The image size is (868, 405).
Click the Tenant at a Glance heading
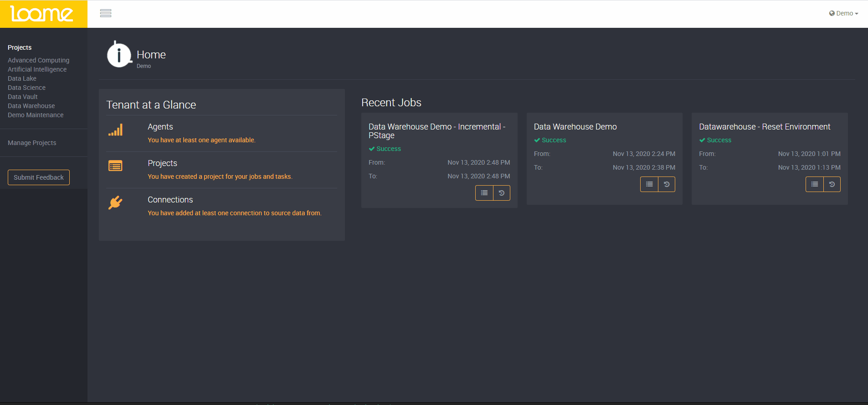point(151,105)
